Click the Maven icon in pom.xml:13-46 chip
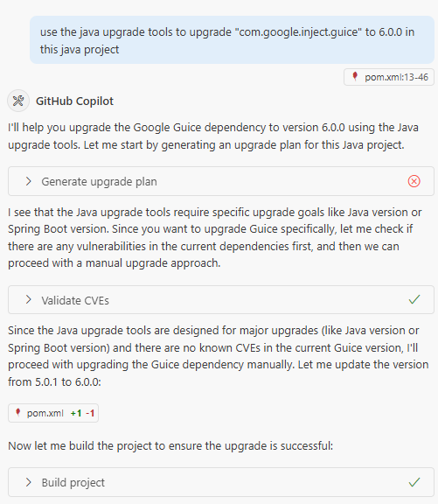The height and width of the screenshot is (504, 438). point(355,76)
